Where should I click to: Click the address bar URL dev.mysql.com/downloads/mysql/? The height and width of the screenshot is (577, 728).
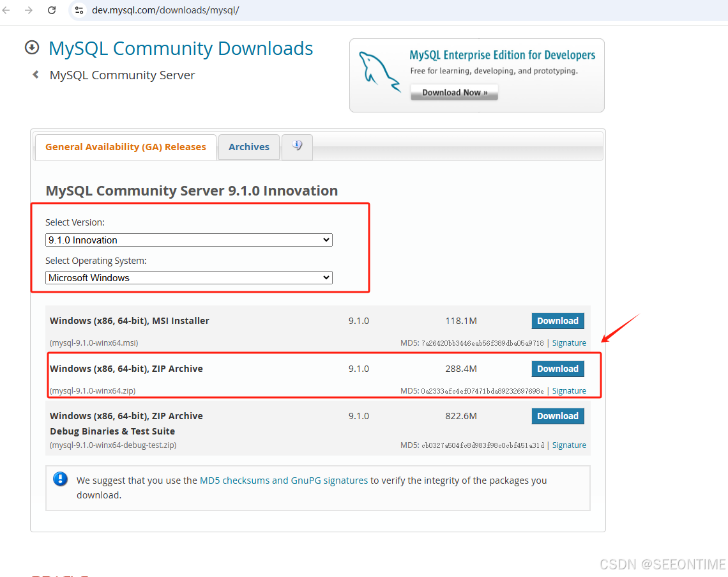pyautogui.click(x=165, y=10)
